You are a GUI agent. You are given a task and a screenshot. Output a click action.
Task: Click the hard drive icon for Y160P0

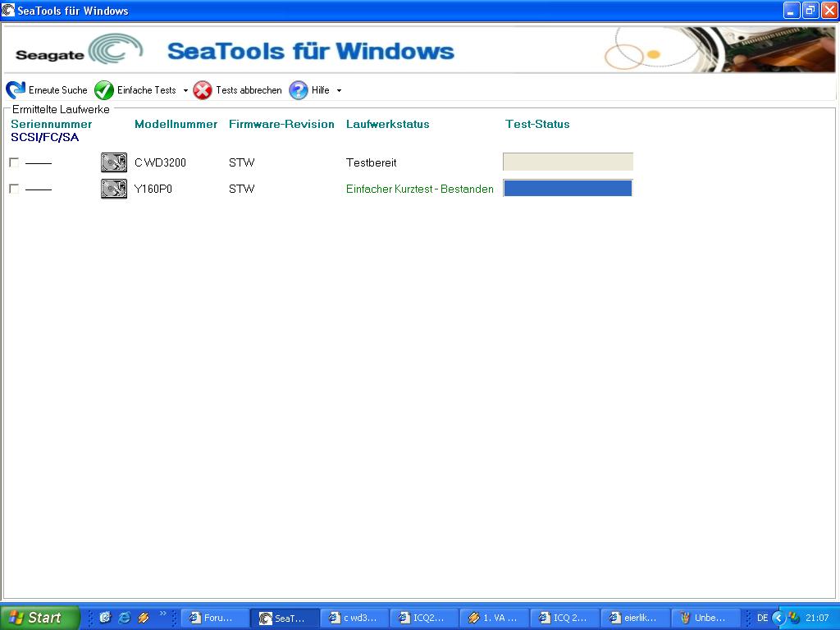tap(114, 189)
